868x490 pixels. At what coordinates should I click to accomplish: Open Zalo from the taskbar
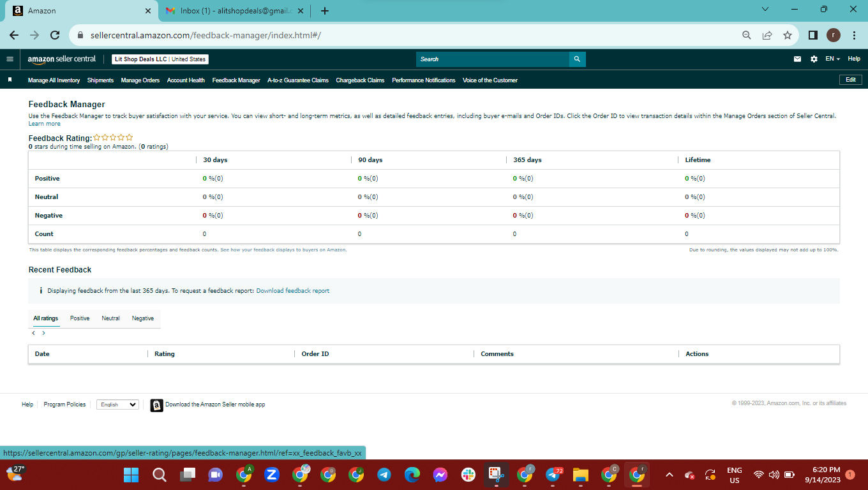tap(271, 475)
